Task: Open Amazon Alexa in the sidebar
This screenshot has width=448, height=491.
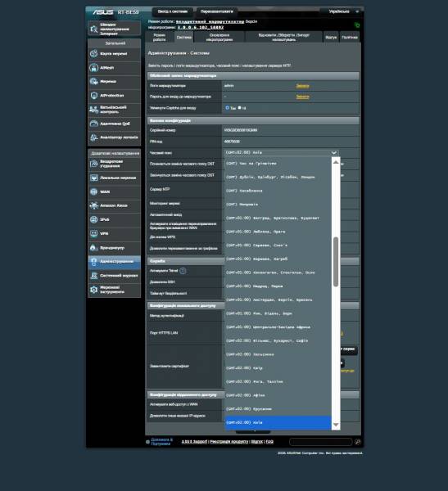Action: 114,205
